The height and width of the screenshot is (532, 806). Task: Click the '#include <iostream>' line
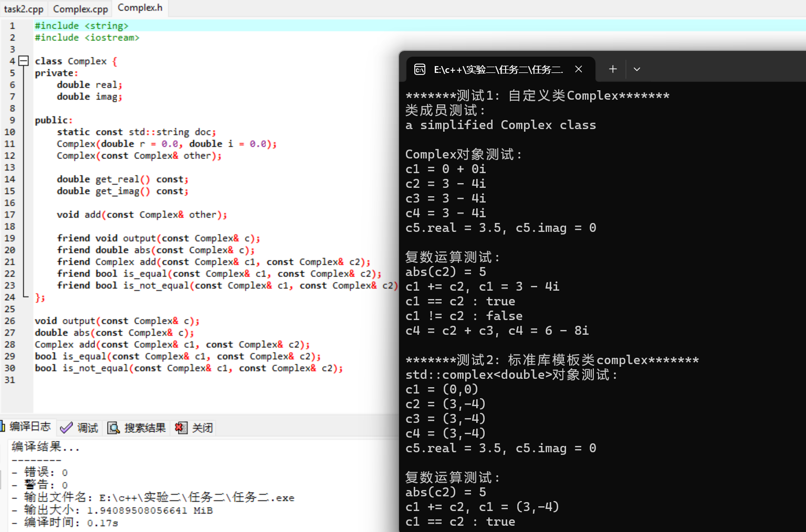tap(87, 38)
